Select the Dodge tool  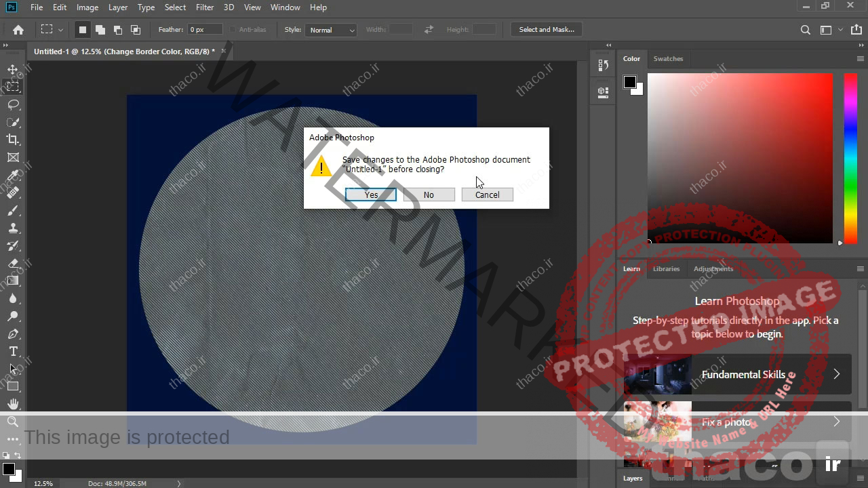coord(13,316)
